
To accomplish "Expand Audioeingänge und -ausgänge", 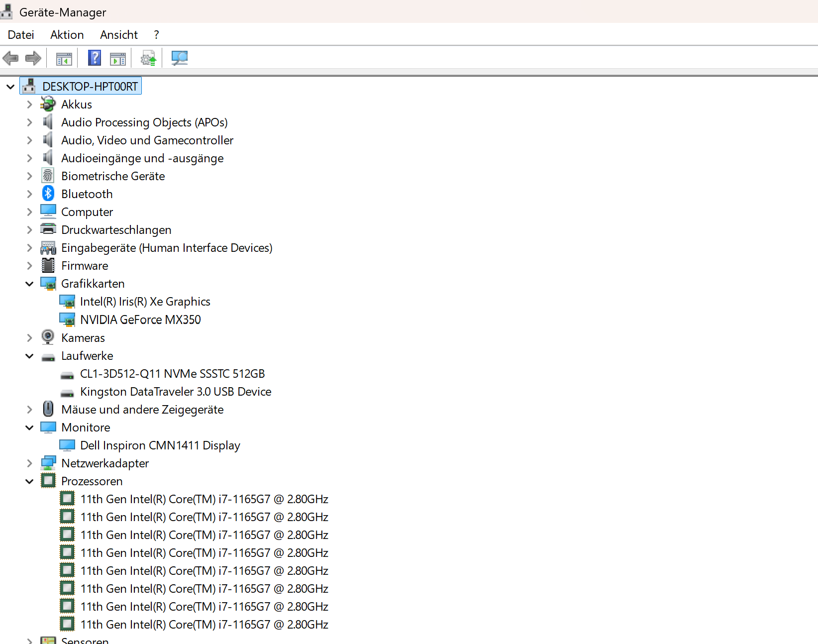I will [29, 158].
